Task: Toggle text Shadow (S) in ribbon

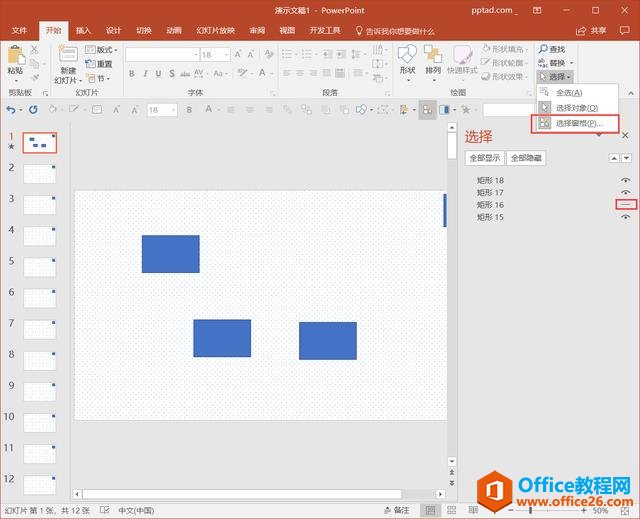Action: click(x=172, y=73)
